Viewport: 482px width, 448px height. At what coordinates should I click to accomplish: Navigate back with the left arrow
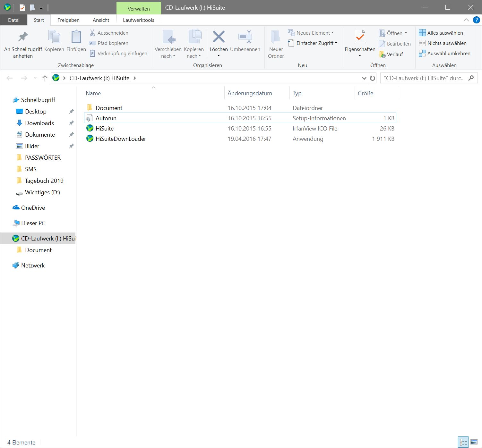[10, 78]
